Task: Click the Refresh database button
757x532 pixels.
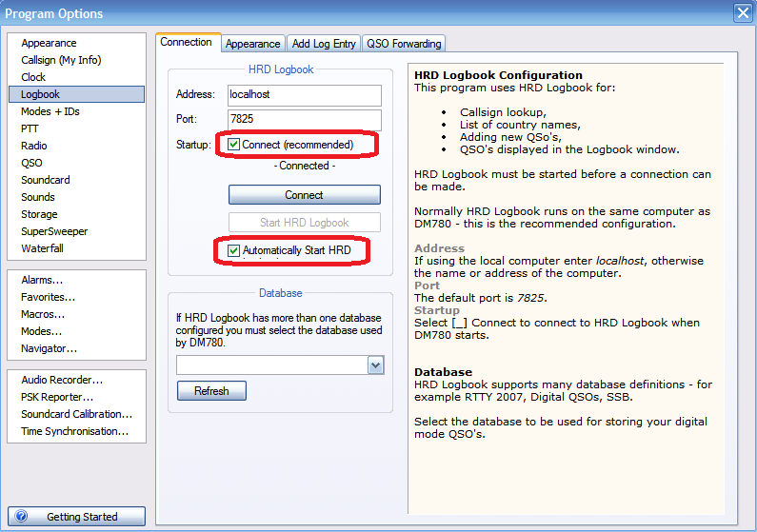Action: (x=211, y=390)
